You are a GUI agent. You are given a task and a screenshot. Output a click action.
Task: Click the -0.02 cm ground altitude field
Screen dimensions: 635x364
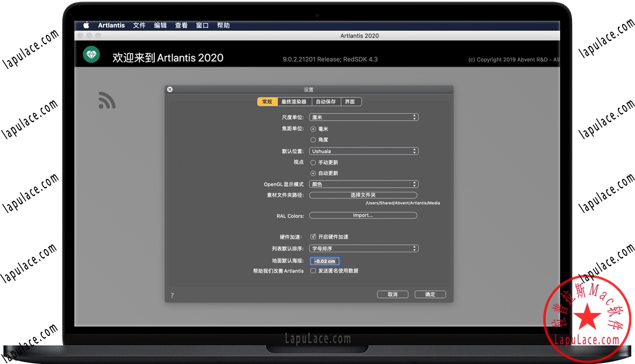pyautogui.click(x=325, y=261)
